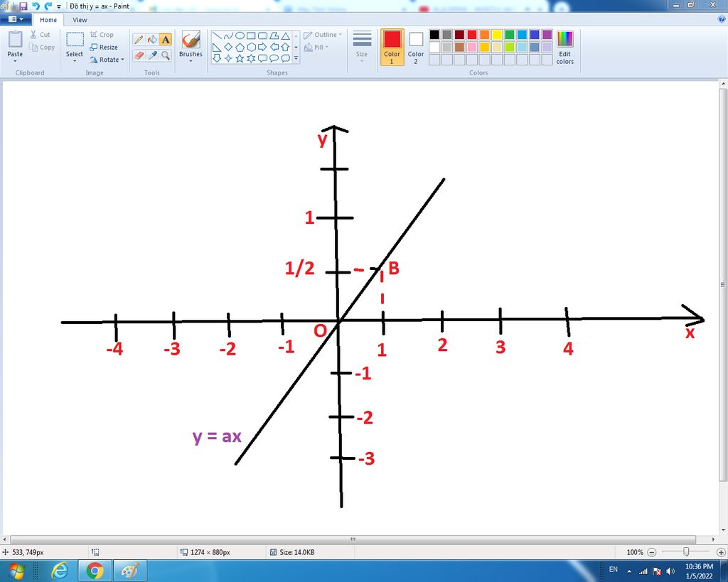Open the Rotate dropdown
This screenshot has width=728, height=582.
point(107,60)
